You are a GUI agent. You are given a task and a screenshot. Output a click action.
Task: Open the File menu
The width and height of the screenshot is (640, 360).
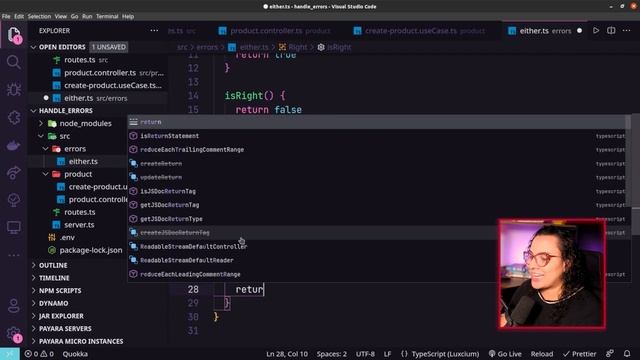[x=6, y=16]
